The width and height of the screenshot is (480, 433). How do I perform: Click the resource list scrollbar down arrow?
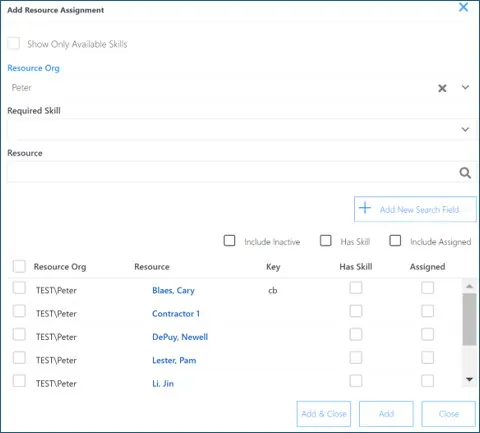pyautogui.click(x=469, y=379)
